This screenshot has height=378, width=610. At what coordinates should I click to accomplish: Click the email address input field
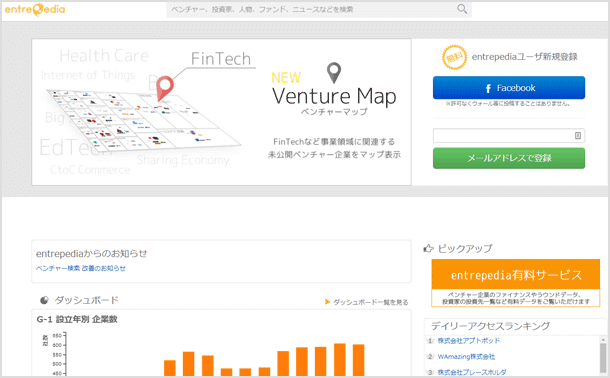(508, 136)
